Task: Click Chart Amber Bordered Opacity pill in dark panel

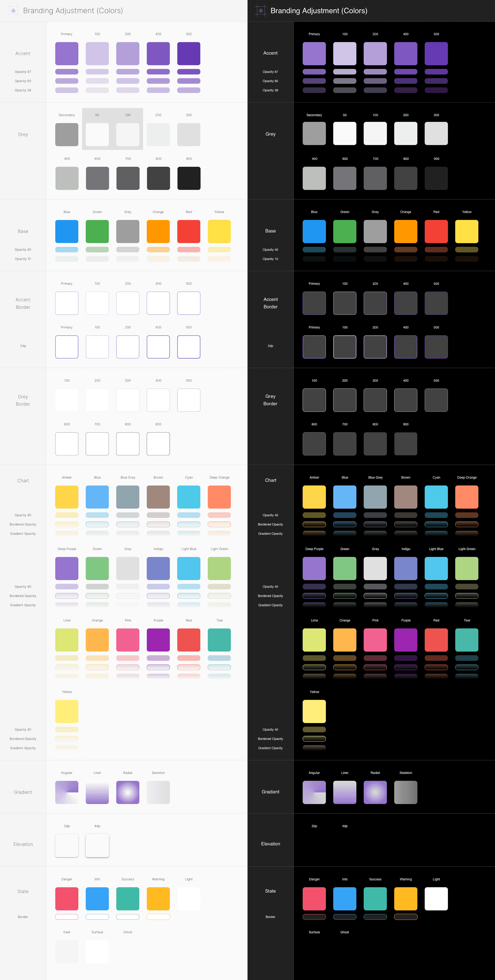Action: pyautogui.click(x=314, y=524)
